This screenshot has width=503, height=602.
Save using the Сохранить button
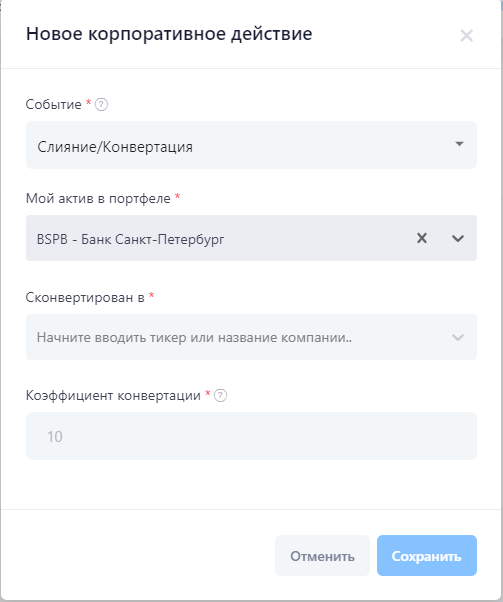[427, 556]
